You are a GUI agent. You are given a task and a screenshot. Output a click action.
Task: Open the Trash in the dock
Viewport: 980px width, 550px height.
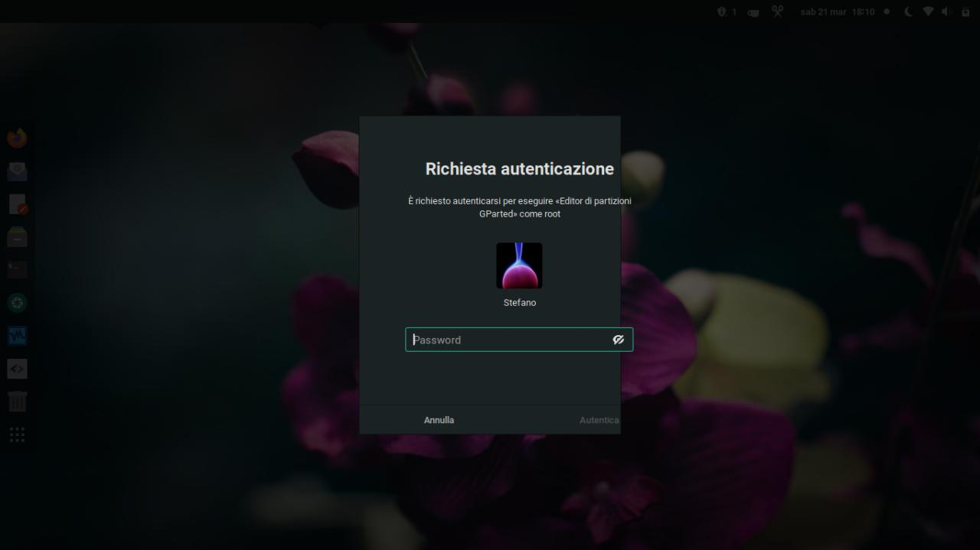click(x=17, y=401)
